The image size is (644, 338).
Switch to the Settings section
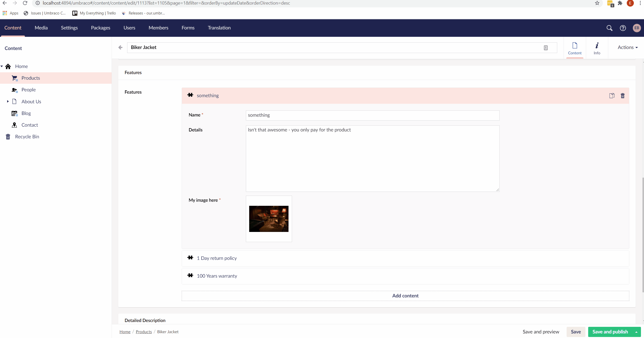coord(69,28)
